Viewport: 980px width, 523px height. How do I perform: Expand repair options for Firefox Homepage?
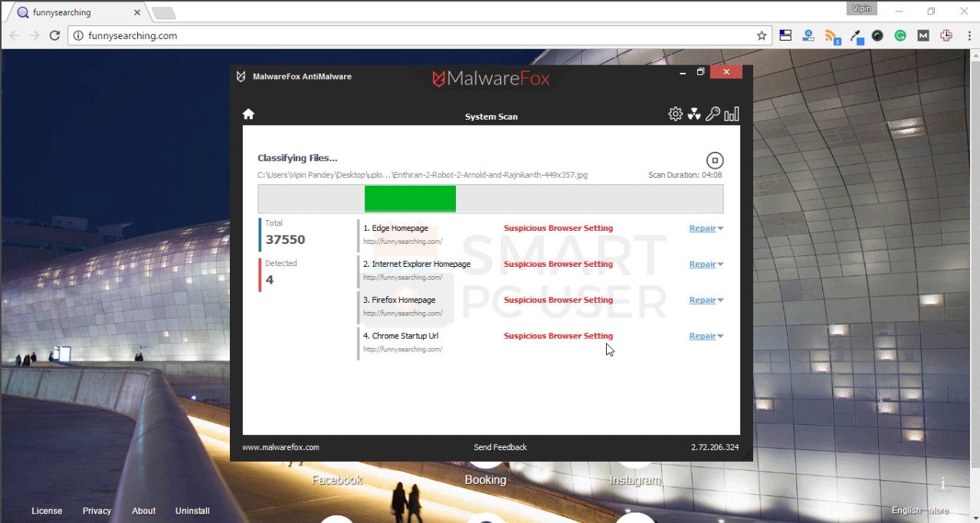[721, 301]
